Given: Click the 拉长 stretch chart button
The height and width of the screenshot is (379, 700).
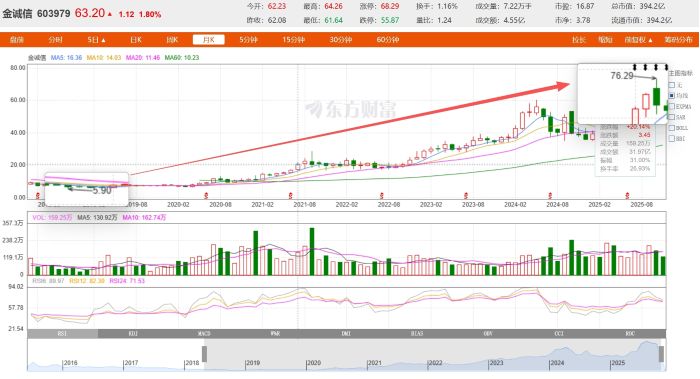Looking at the screenshot, I should pos(579,40).
